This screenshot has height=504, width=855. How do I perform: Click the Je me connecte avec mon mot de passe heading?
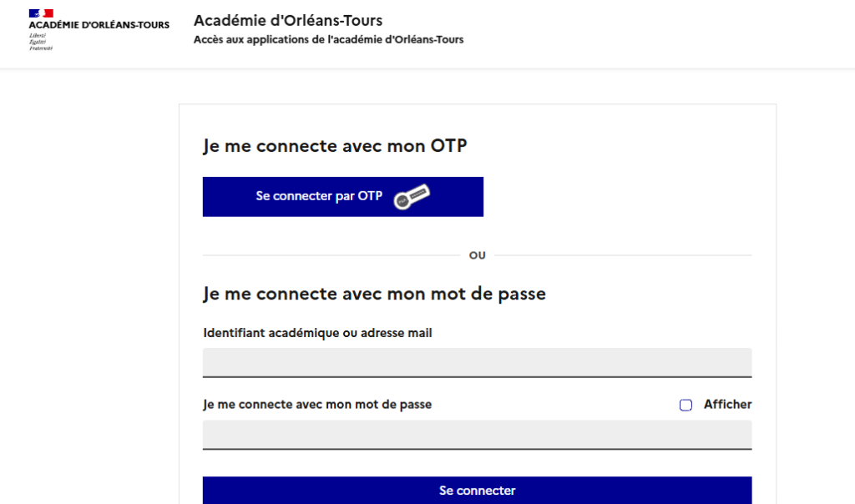(x=374, y=294)
